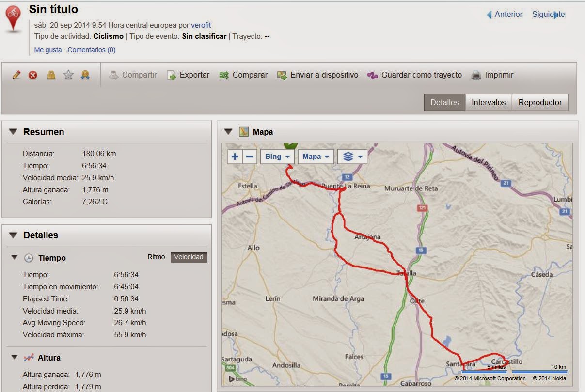Open Comentarios (0) link
The image size is (585, 392).
point(92,50)
